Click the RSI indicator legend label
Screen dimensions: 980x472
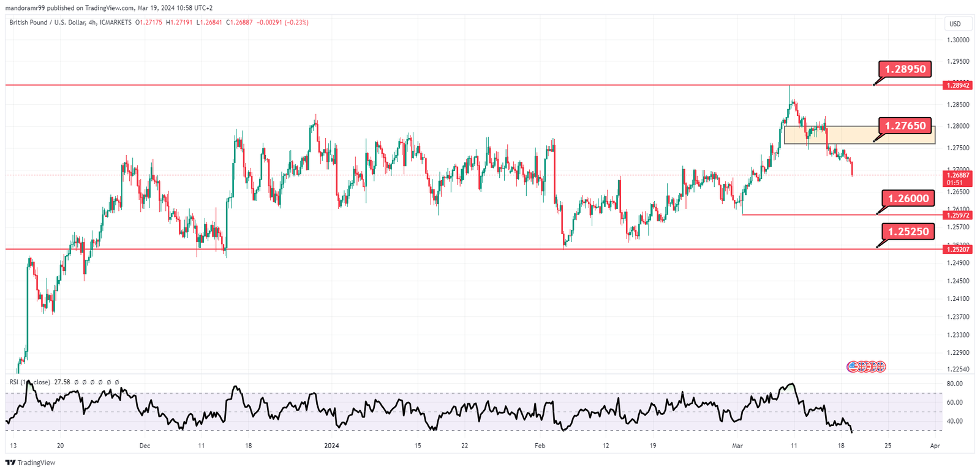(29, 382)
